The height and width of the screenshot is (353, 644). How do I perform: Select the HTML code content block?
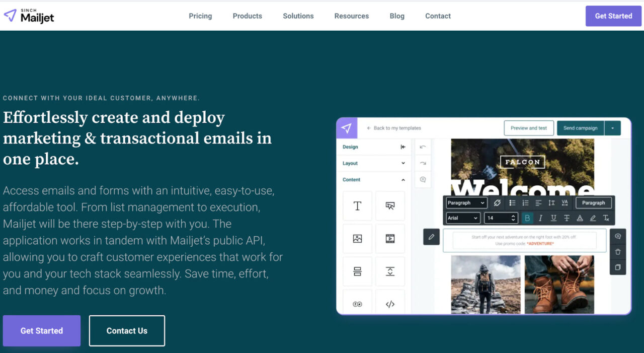(x=390, y=303)
